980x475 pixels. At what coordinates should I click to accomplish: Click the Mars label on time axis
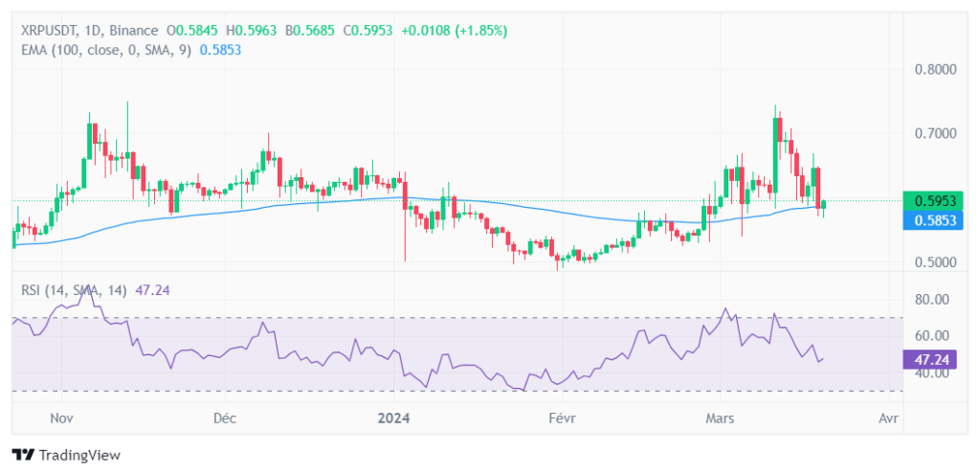[x=720, y=418]
